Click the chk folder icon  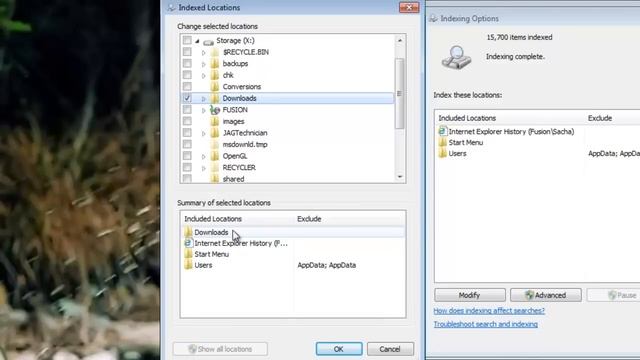pyautogui.click(x=215, y=75)
